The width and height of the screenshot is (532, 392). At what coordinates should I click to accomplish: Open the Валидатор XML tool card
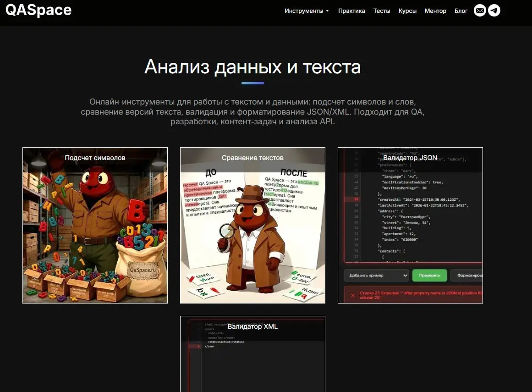point(253,354)
